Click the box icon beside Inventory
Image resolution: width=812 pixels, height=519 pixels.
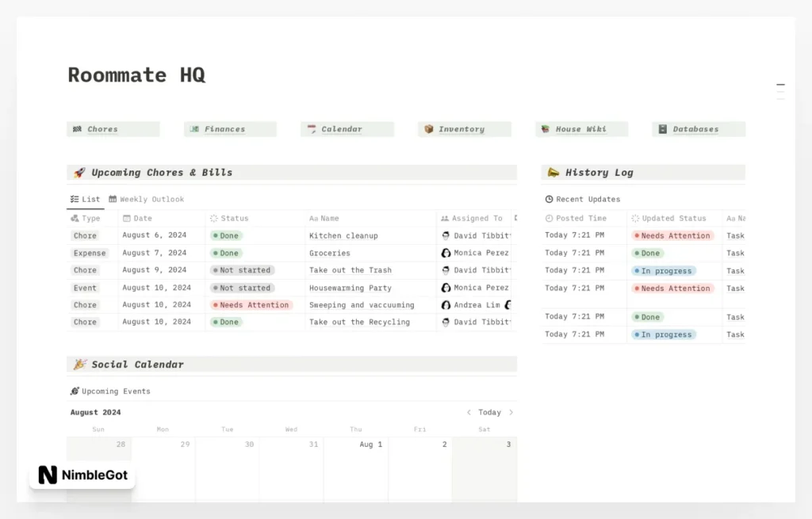pyautogui.click(x=429, y=129)
